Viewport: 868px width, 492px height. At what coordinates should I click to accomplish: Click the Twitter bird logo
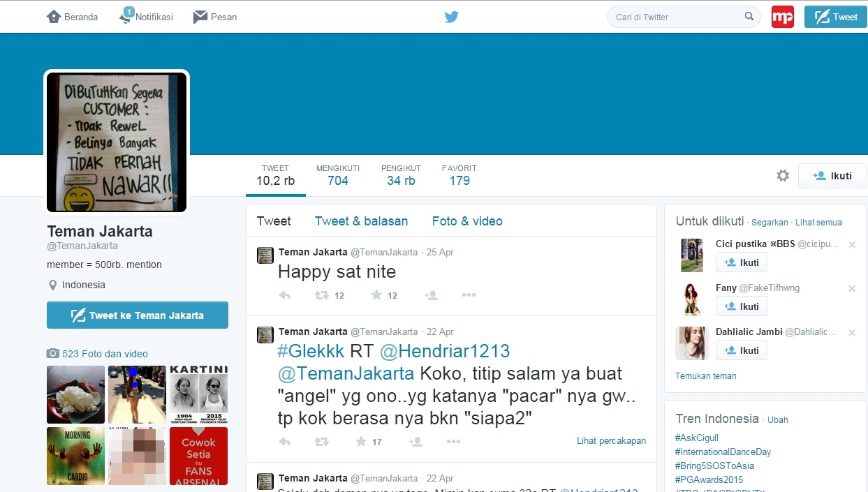point(451,17)
